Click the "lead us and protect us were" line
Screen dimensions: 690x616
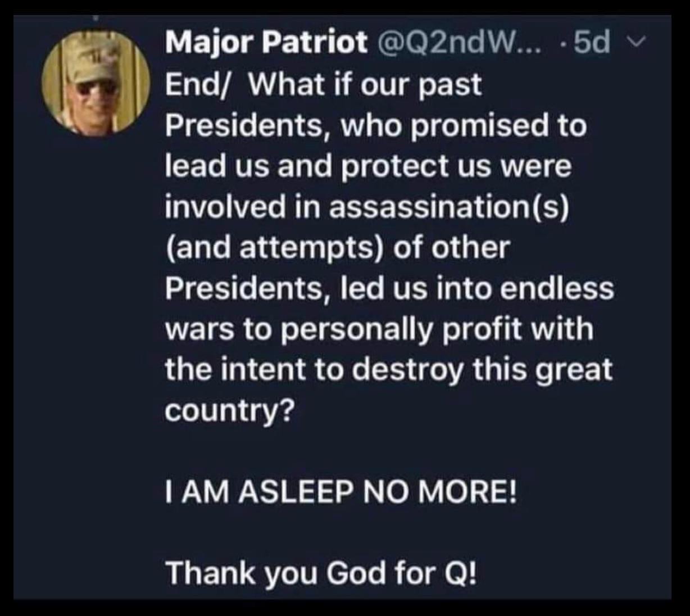368,167
